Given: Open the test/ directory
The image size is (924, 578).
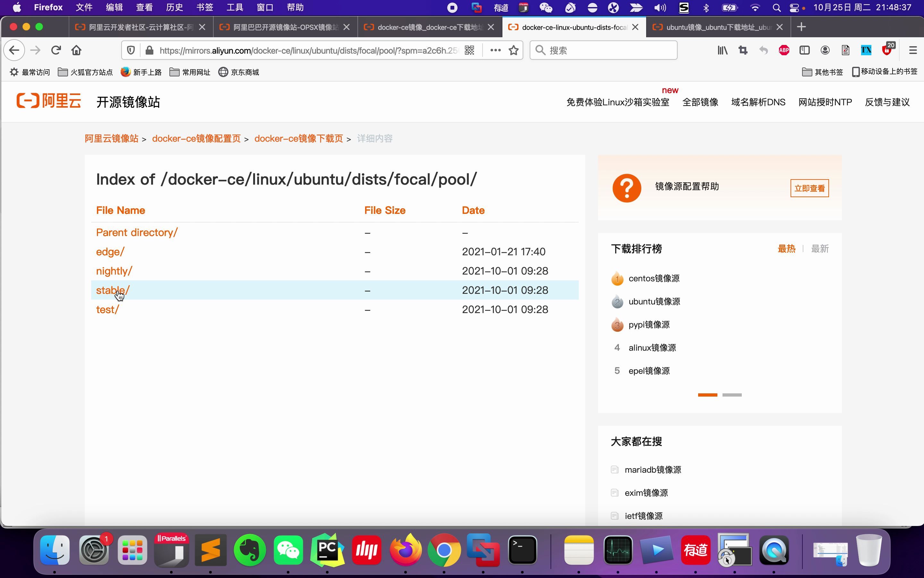Looking at the screenshot, I should 107,309.
